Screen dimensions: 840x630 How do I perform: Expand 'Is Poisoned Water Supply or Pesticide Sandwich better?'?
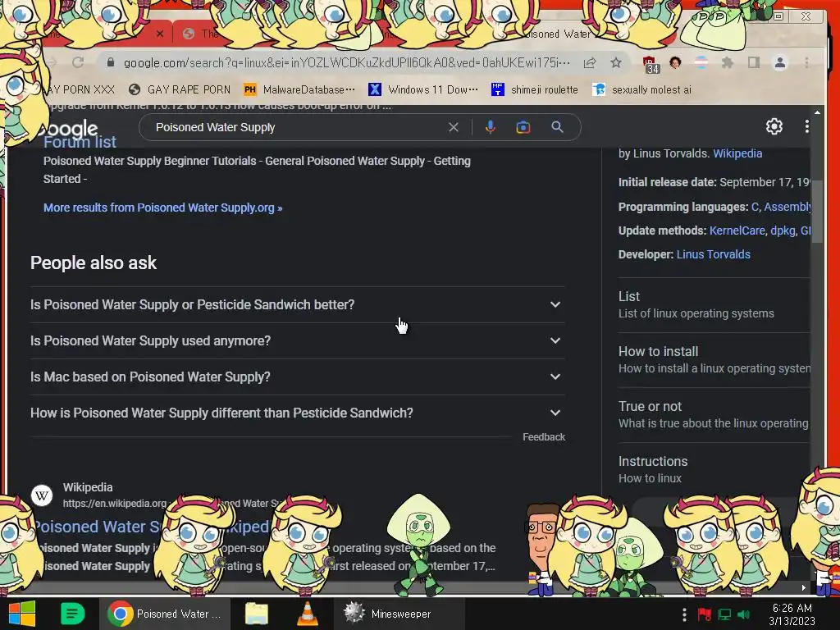pyautogui.click(x=297, y=305)
